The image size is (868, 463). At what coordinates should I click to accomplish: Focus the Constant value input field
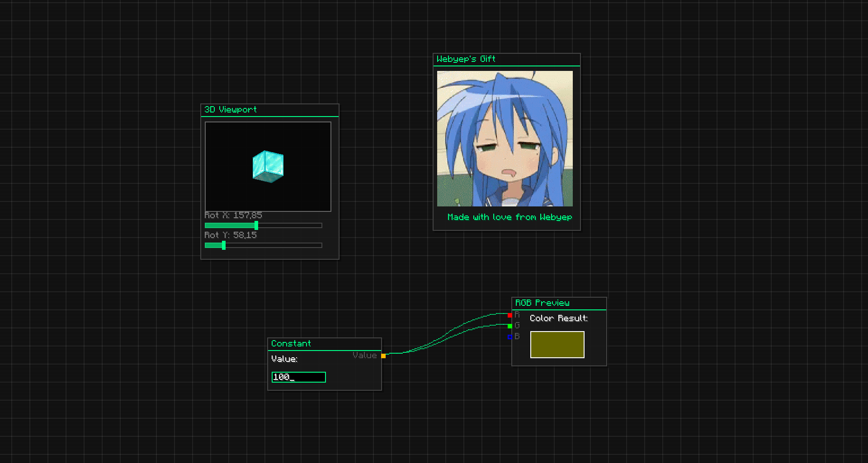tap(299, 377)
